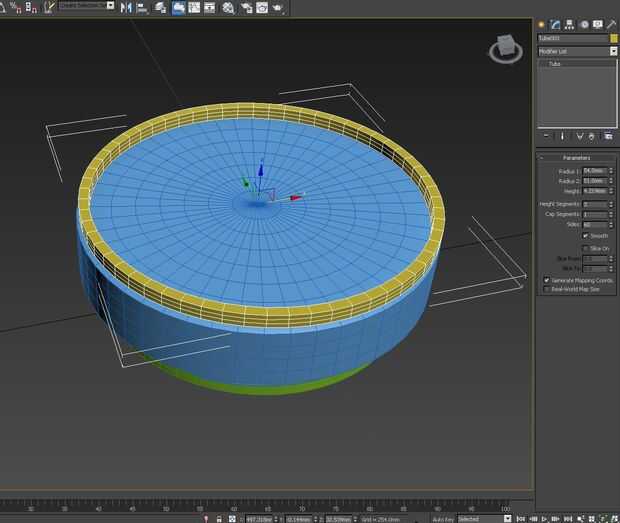Open the Modifier List dropdown

(577, 51)
